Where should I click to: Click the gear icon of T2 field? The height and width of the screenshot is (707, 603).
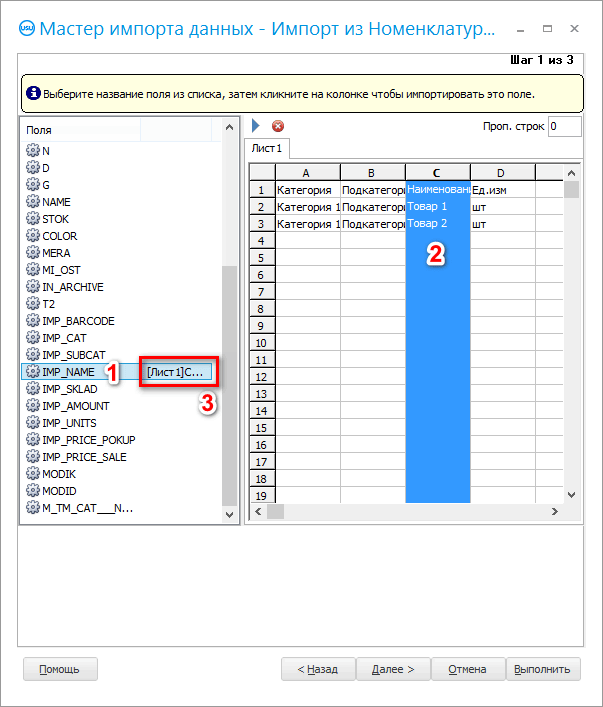(32, 304)
